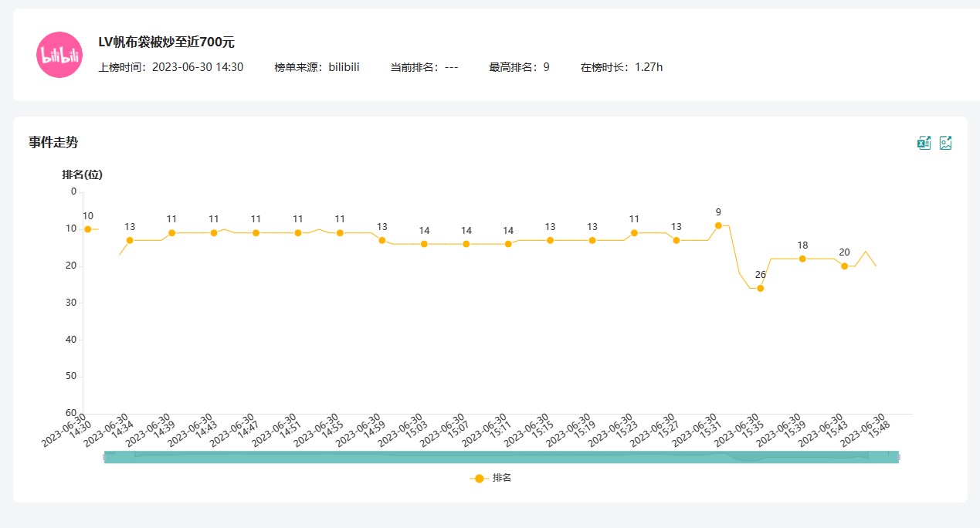
Task: Select the data point labeled 18
Action: point(802,259)
